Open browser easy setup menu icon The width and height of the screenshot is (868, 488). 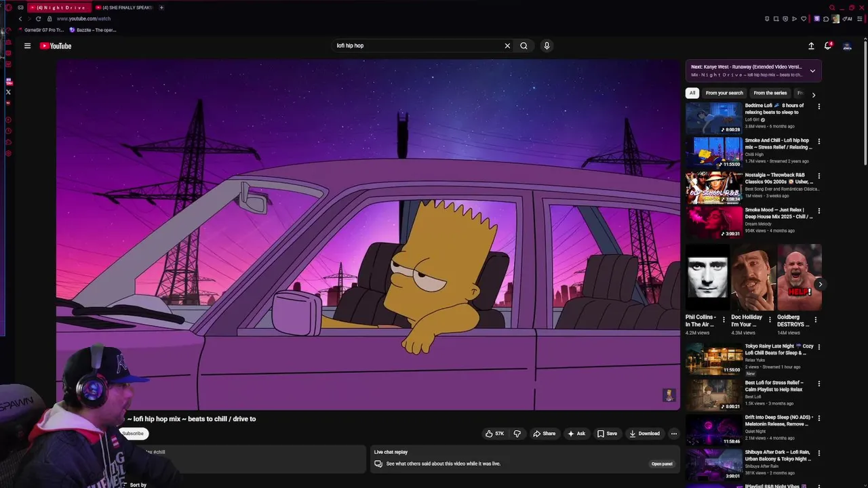coord(860,19)
